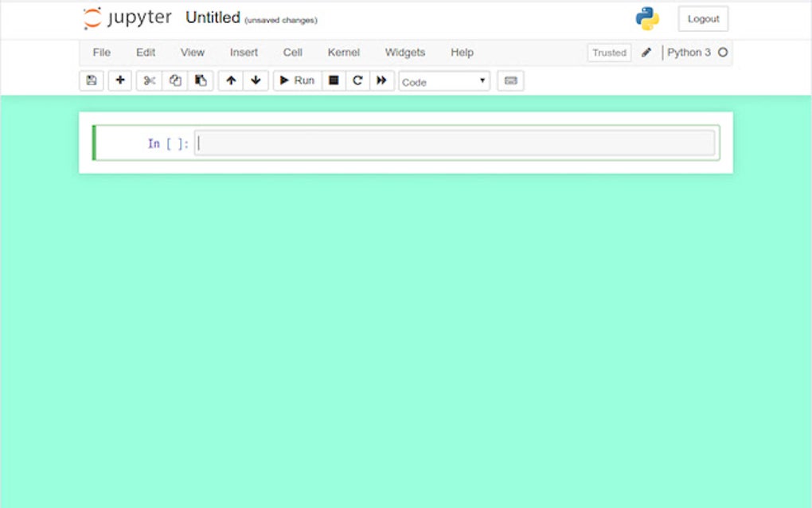Click inside the empty code cell

pos(454,143)
